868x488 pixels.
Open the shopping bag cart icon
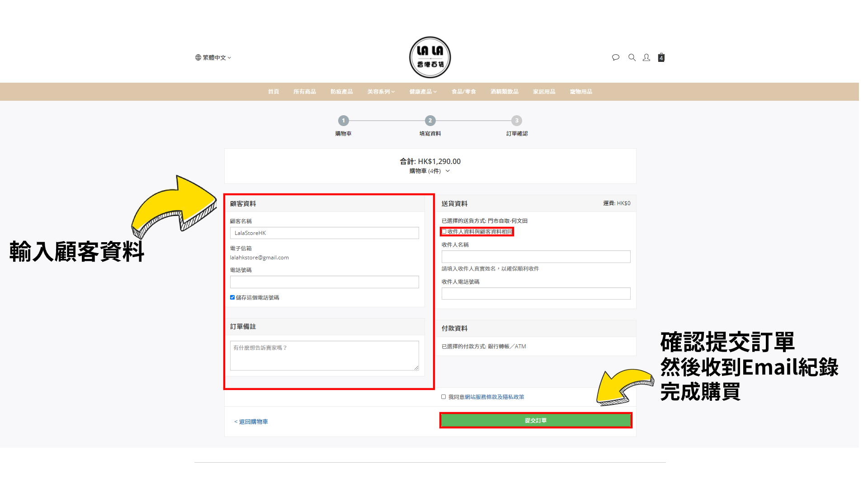point(661,57)
